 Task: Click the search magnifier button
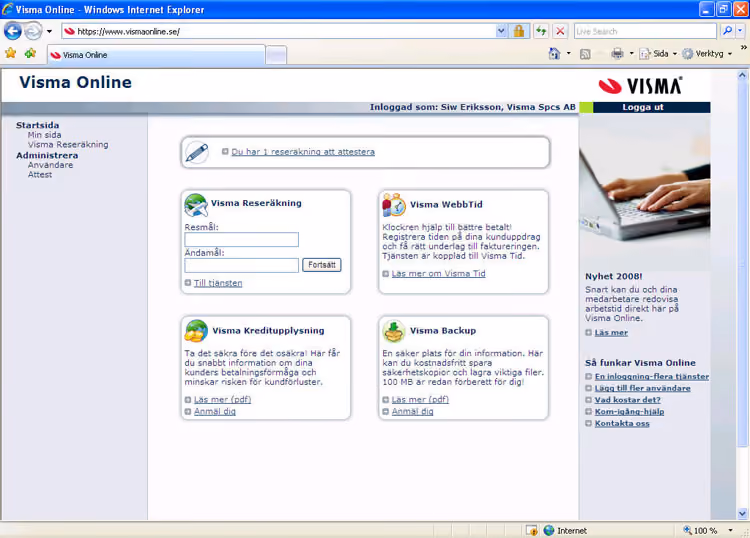727,31
